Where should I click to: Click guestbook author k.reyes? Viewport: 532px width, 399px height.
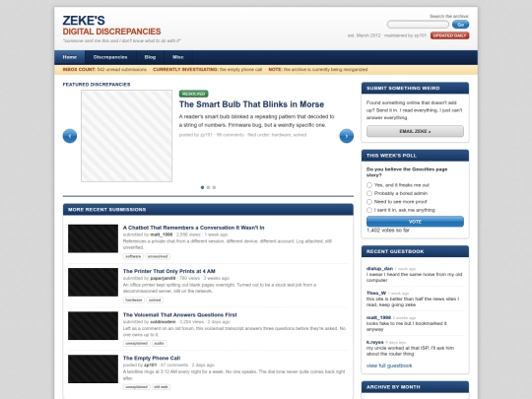pyautogui.click(x=375, y=342)
